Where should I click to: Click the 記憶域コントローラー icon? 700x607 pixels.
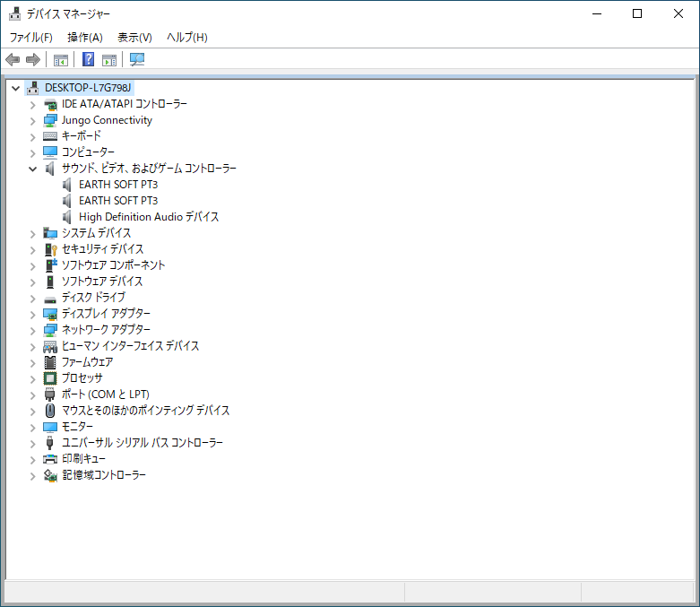click(x=50, y=475)
